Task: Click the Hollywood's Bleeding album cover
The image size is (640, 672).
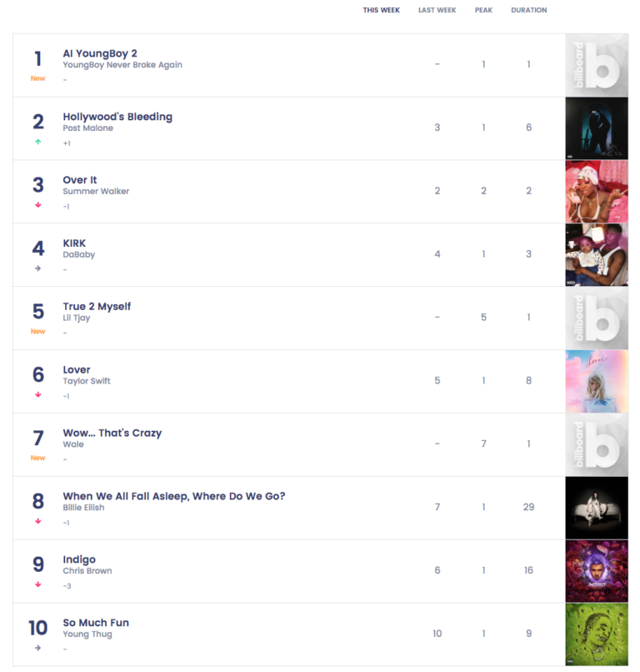Action: pyautogui.click(x=598, y=128)
